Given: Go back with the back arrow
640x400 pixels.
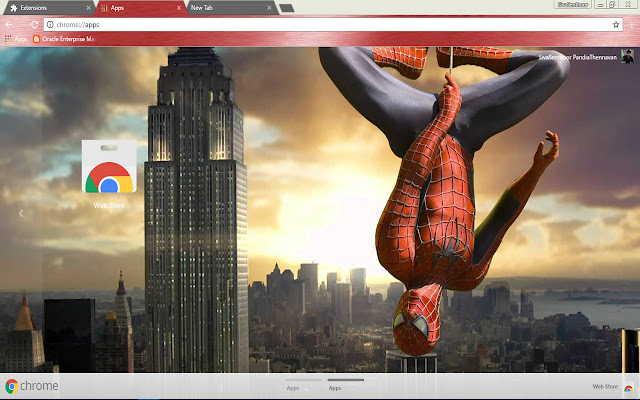Looking at the screenshot, I should click(9, 24).
